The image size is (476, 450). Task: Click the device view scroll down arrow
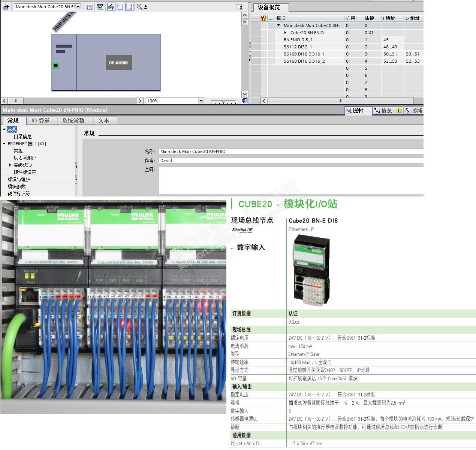pos(245,94)
